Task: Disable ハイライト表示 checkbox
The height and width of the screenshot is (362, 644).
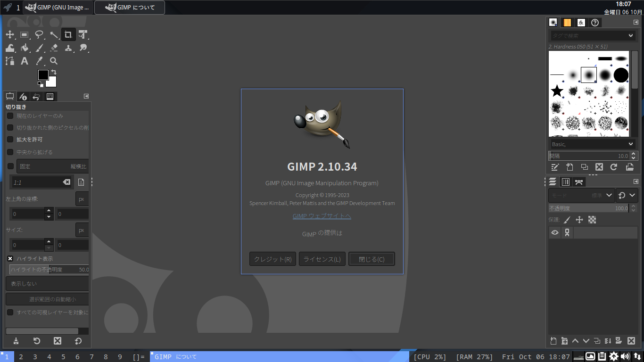Action: [x=10, y=258]
